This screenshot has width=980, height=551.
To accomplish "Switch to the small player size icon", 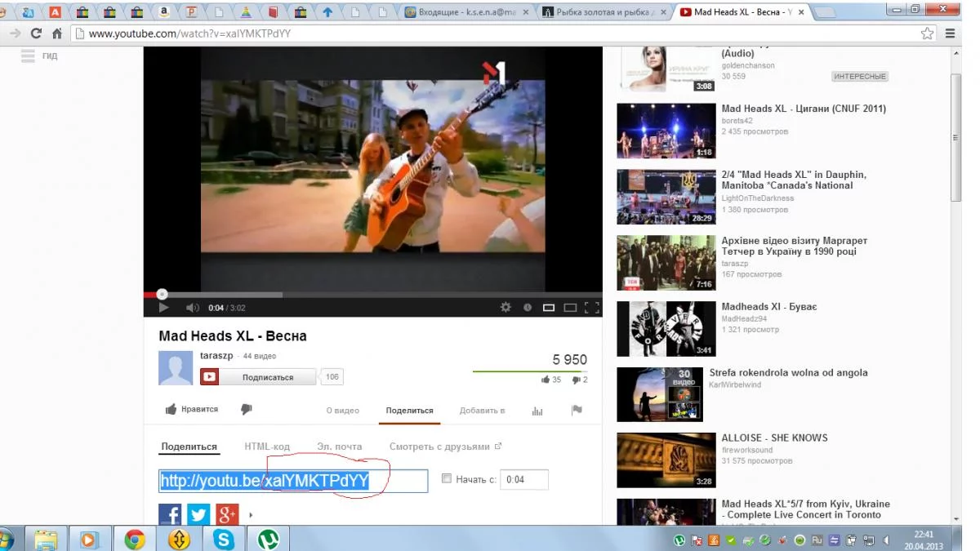I will pos(549,308).
